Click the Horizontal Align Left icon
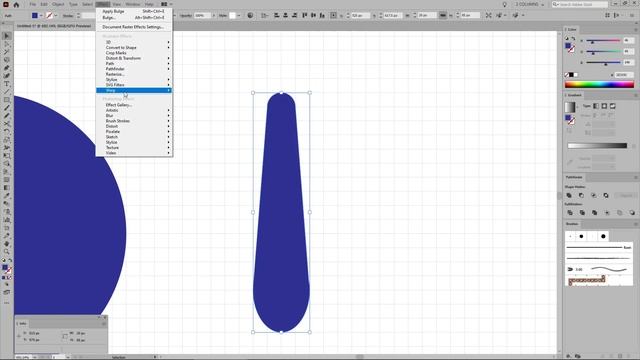The height and width of the screenshot is (360, 640). tap(276, 16)
